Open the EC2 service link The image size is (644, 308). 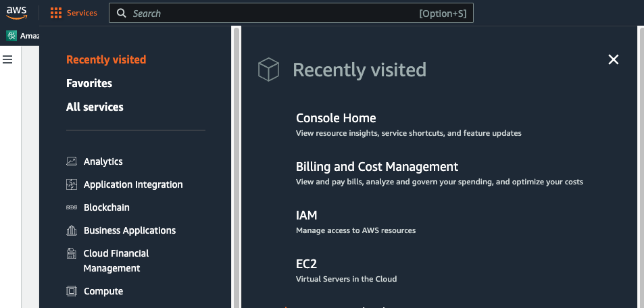click(x=306, y=263)
